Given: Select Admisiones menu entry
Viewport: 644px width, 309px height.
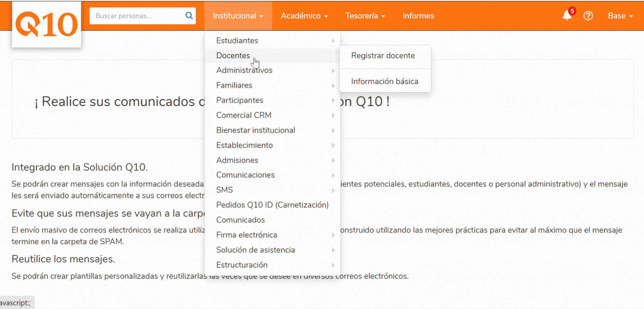Looking at the screenshot, I should (x=272, y=160).
